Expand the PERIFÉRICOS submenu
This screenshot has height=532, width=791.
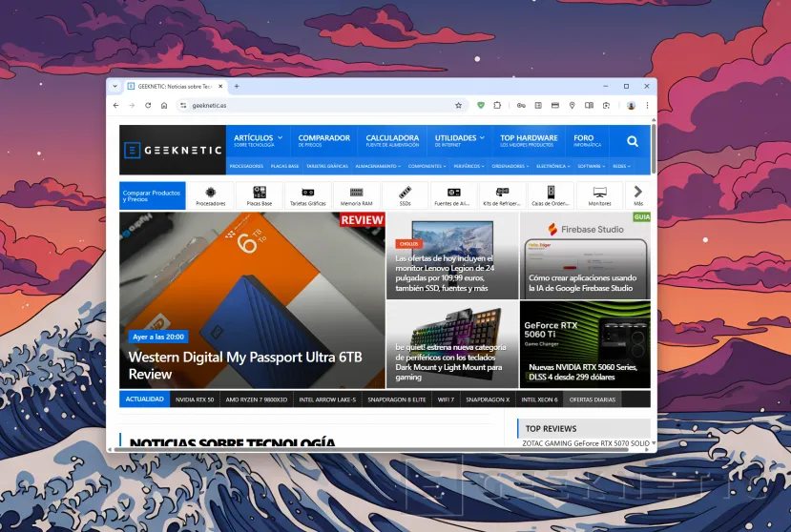pyautogui.click(x=468, y=166)
